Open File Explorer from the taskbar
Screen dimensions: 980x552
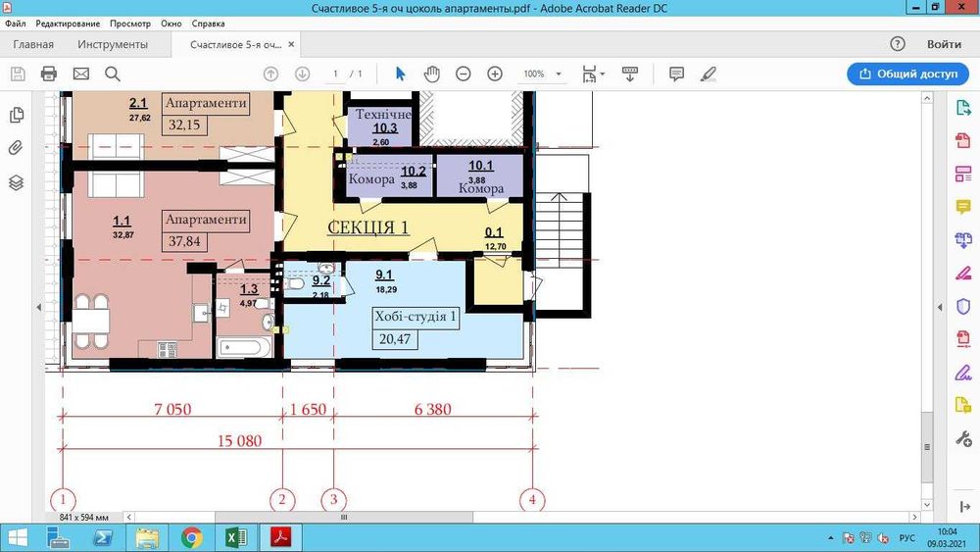[x=148, y=537]
